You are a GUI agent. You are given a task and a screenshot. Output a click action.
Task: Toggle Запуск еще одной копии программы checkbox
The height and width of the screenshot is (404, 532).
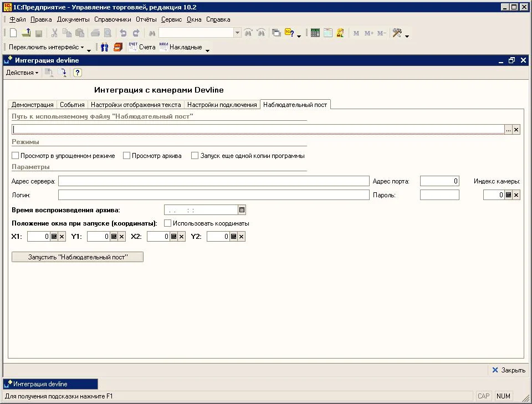click(195, 156)
